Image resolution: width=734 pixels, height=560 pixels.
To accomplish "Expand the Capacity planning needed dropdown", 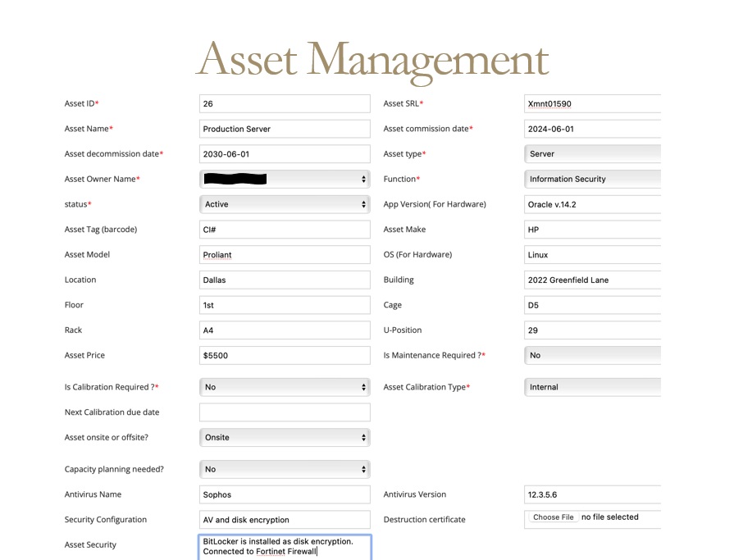I will point(285,470).
